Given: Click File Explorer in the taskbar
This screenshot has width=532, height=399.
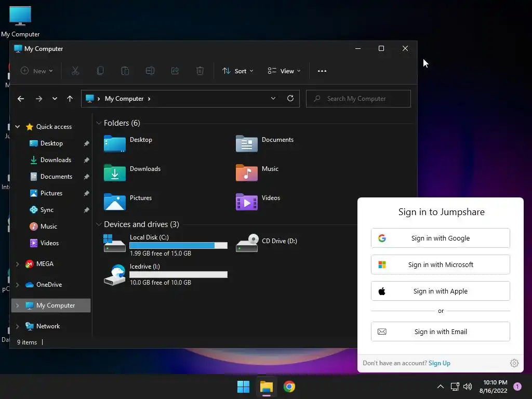Looking at the screenshot, I should 267,387.
